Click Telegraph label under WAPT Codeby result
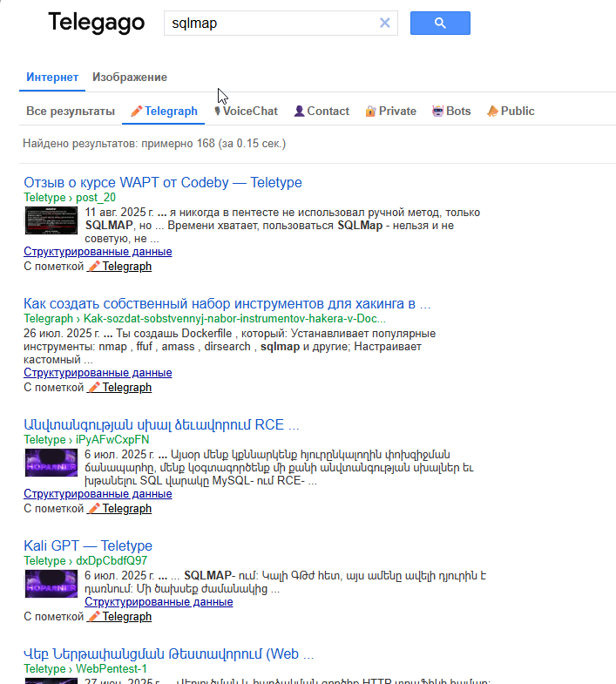The image size is (616, 684). pos(119,266)
